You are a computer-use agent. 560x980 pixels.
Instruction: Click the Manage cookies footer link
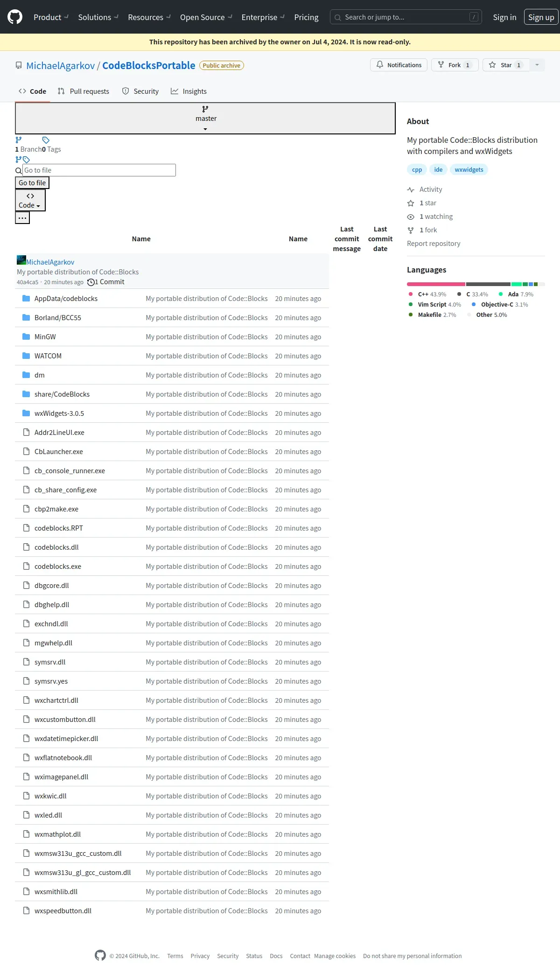pos(335,956)
